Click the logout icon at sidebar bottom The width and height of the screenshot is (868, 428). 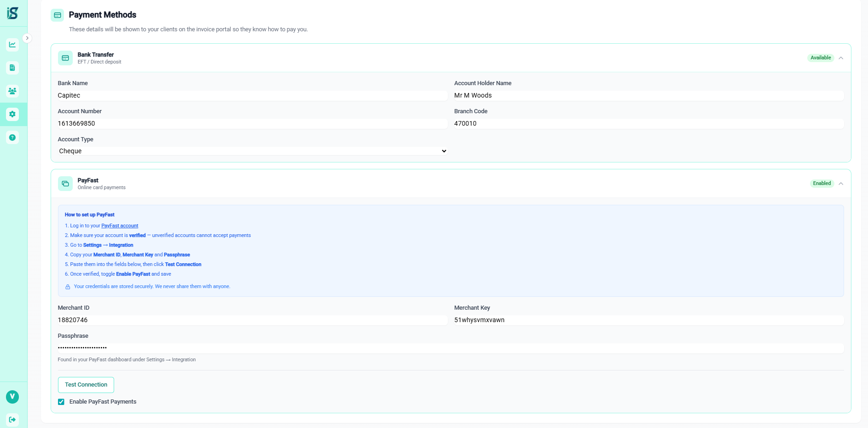point(12,420)
